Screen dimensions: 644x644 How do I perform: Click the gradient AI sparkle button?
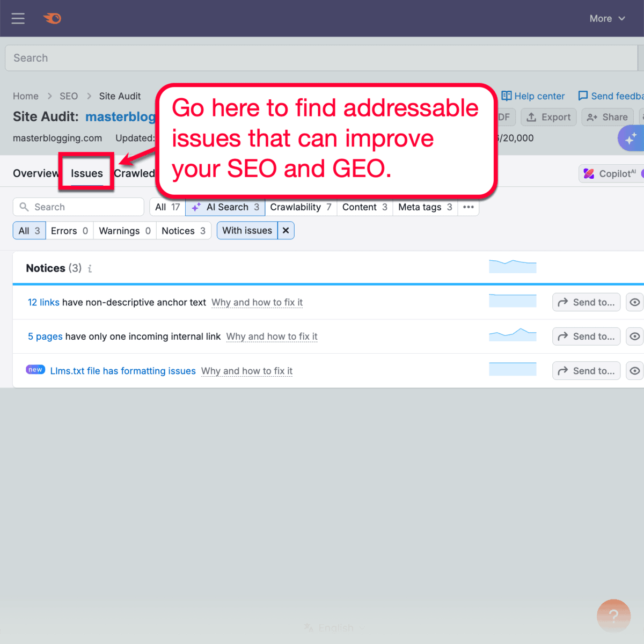(x=632, y=138)
